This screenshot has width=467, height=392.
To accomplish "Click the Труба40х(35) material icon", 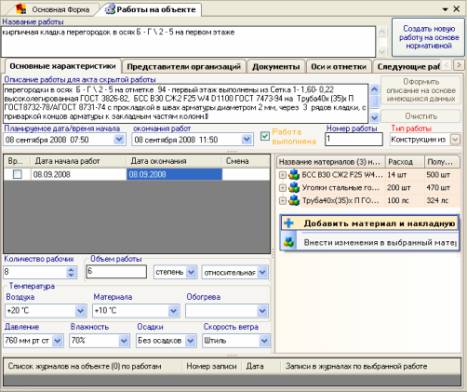I will [294, 200].
